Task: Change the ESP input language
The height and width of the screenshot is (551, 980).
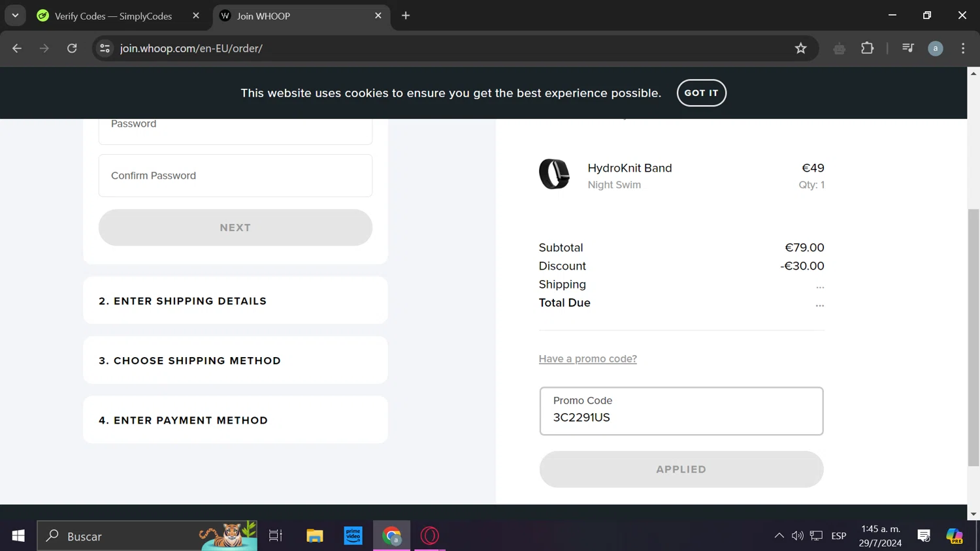Action: (x=839, y=536)
